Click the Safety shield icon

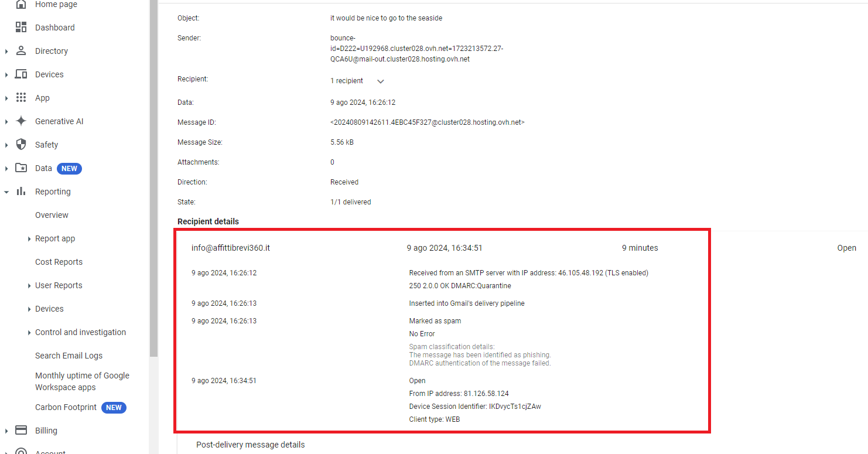[21, 145]
